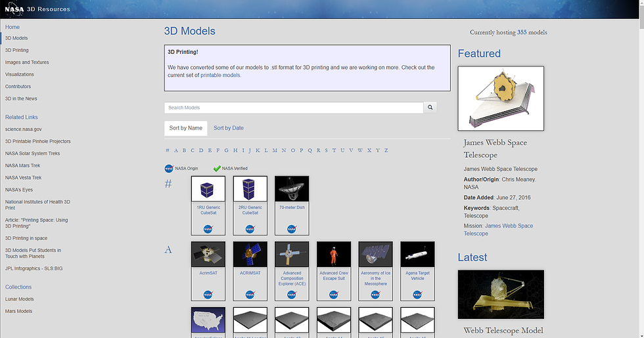Click NASA badge under 1RU Generic CubeSat

[208, 229]
